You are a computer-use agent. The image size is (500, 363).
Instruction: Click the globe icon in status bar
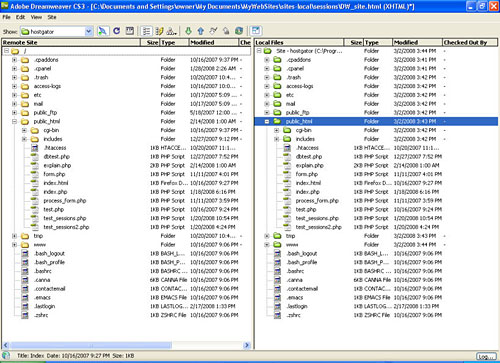pyautogui.click(x=6, y=355)
